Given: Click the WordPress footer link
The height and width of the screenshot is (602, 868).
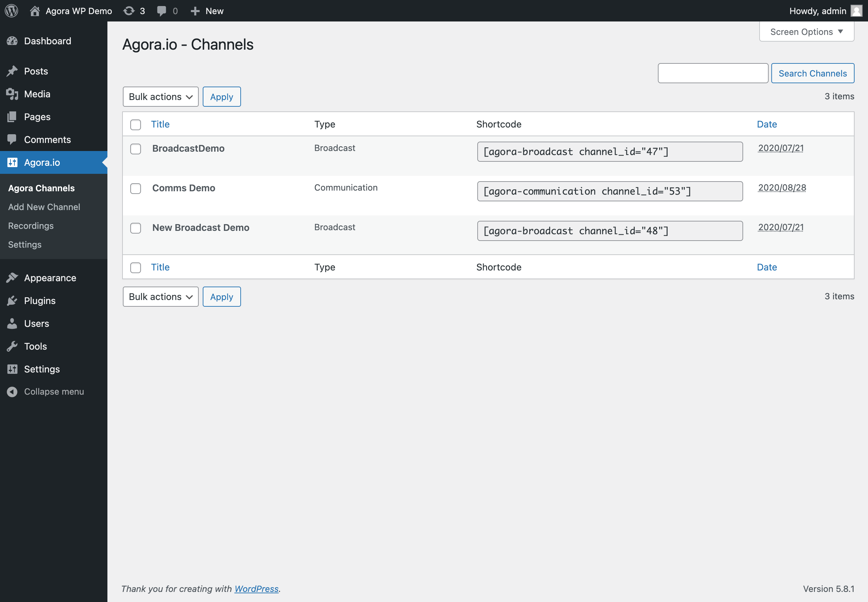Looking at the screenshot, I should click(x=256, y=589).
